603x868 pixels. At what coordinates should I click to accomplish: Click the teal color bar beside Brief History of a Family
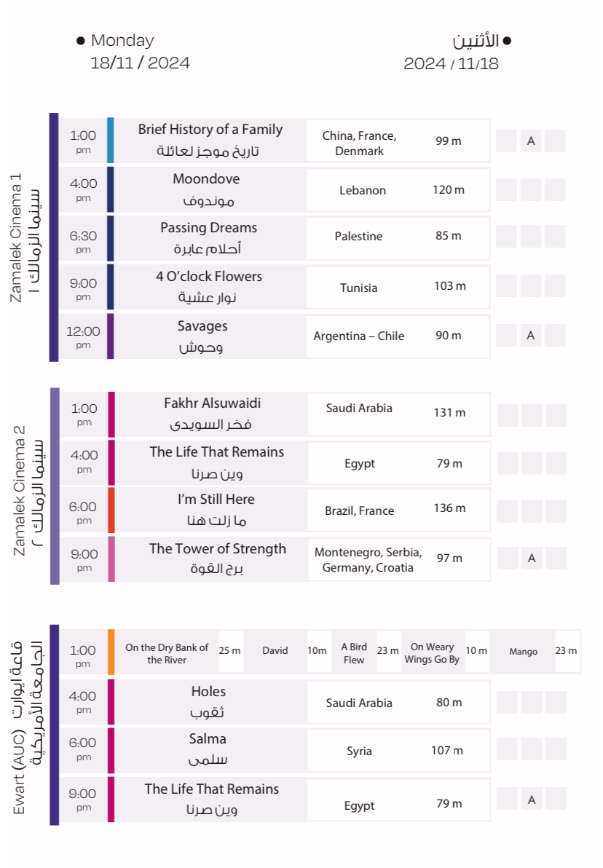pyautogui.click(x=111, y=141)
